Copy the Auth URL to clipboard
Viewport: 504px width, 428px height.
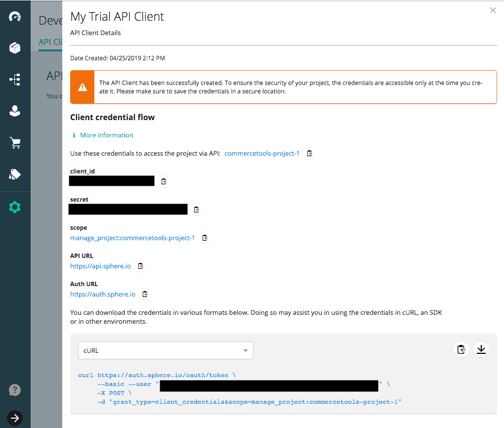145,294
